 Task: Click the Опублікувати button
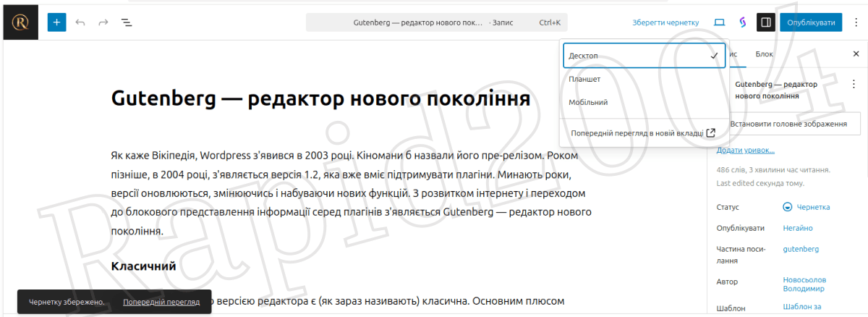click(x=811, y=22)
